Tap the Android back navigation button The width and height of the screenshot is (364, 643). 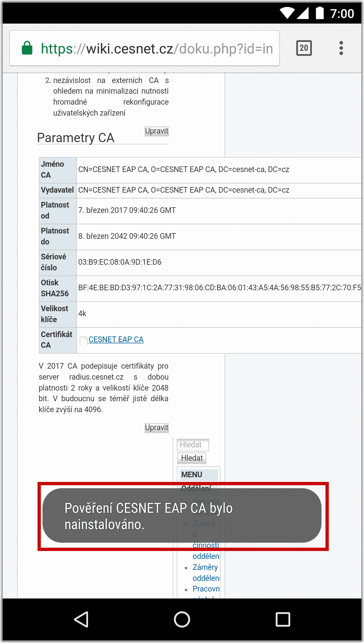click(x=81, y=619)
